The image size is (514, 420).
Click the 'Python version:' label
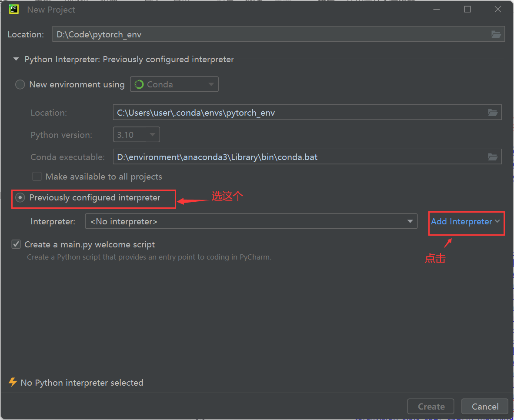coord(61,135)
